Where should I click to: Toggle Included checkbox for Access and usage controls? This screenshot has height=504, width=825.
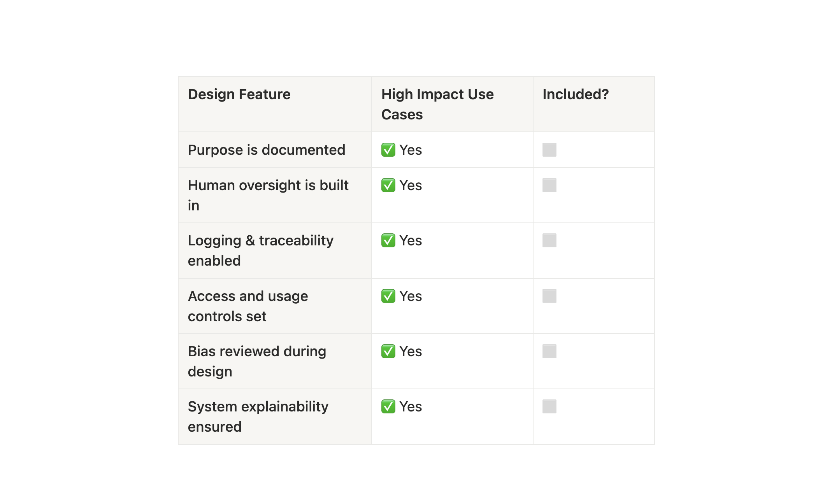coord(549,296)
